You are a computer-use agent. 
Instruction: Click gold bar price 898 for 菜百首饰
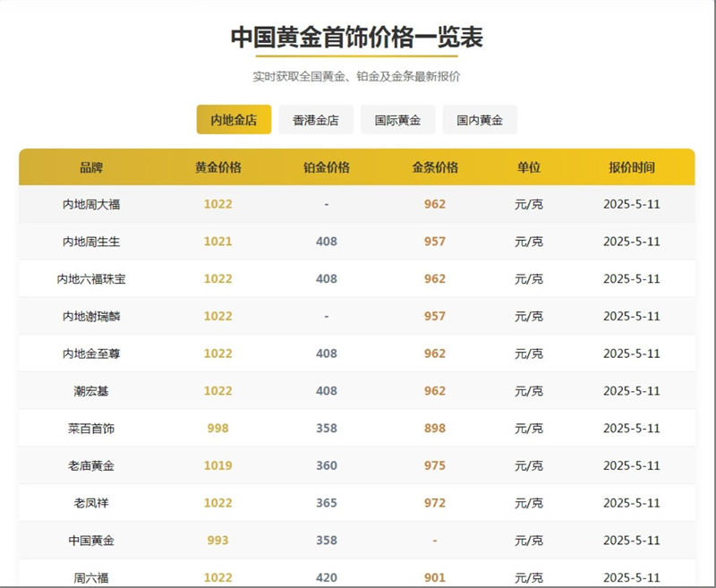point(435,428)
